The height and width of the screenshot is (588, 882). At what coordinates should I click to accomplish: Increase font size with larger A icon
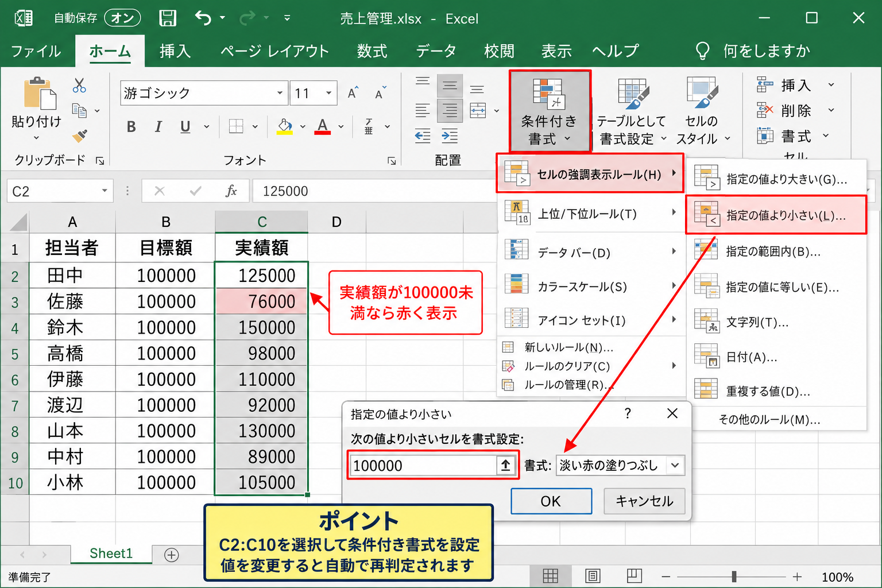tap(353, 92)
